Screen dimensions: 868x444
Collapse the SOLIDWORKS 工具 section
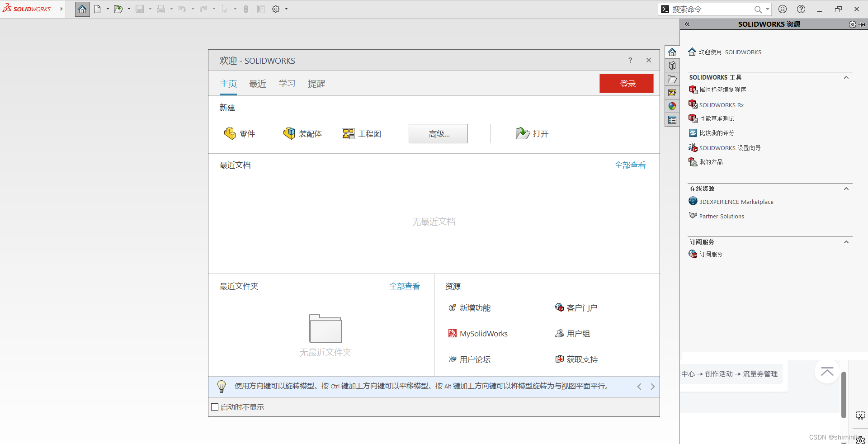point(846,77)
